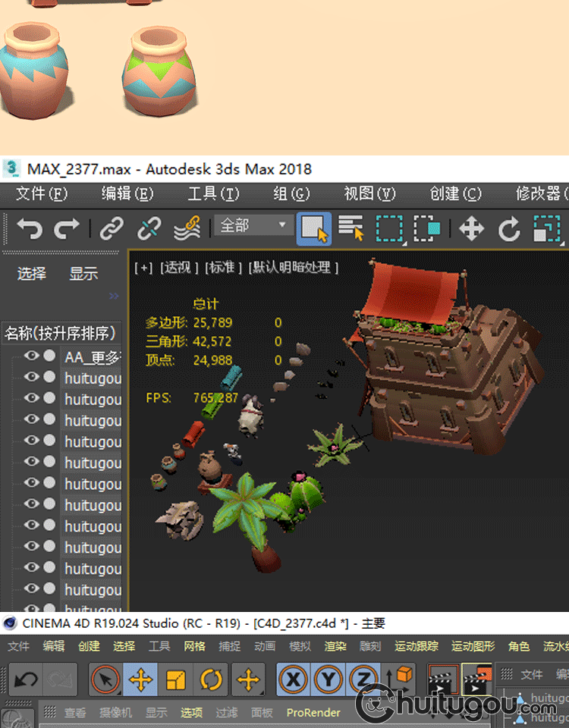569x728 pixels.
Task: Hide the AA_ object with eye icon
Action: coord(31,356)
